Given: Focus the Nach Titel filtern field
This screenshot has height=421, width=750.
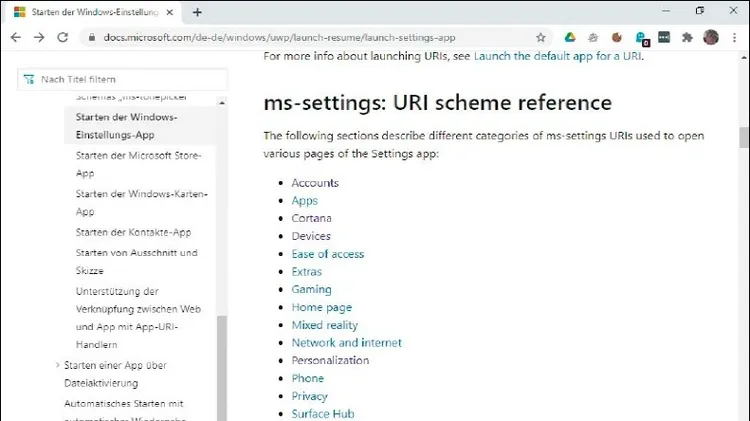Looking at the screenshot, I should [123, 79].
